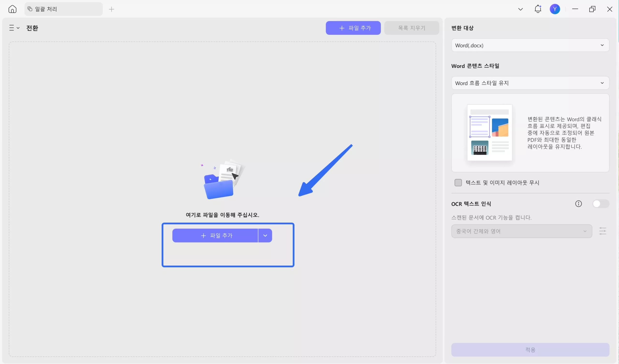Click the 적용 apply button
The image size is (619, 364).
530,349
